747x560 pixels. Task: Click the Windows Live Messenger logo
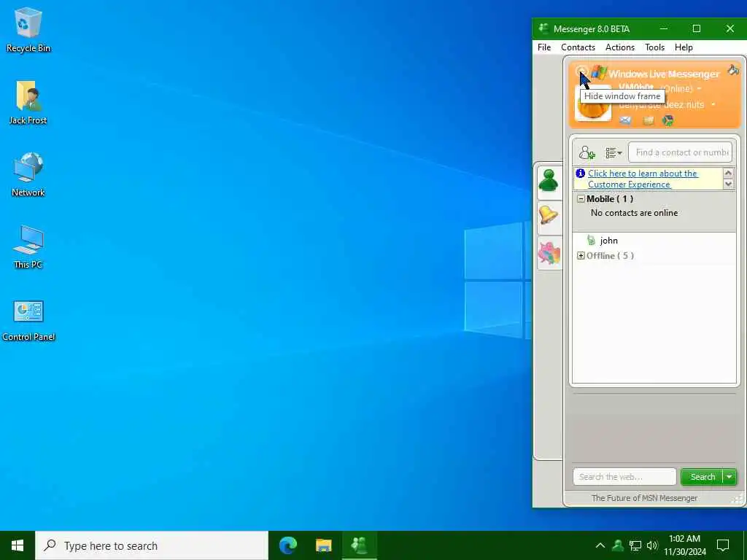(x=656, y=74)
